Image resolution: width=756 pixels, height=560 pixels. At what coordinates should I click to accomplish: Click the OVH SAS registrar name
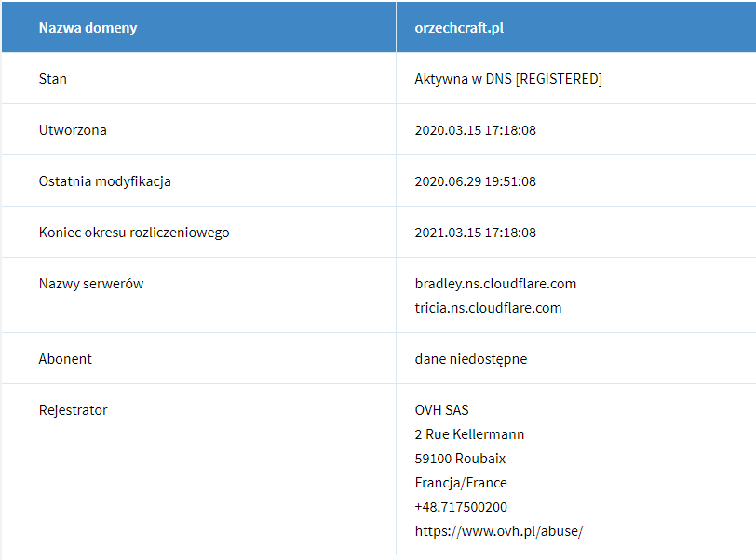442,410
